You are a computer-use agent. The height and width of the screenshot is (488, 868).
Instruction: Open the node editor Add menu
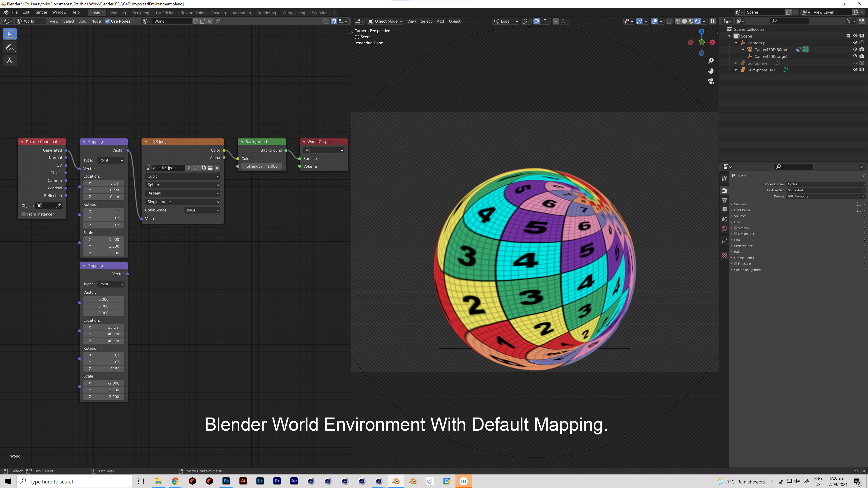83,21
